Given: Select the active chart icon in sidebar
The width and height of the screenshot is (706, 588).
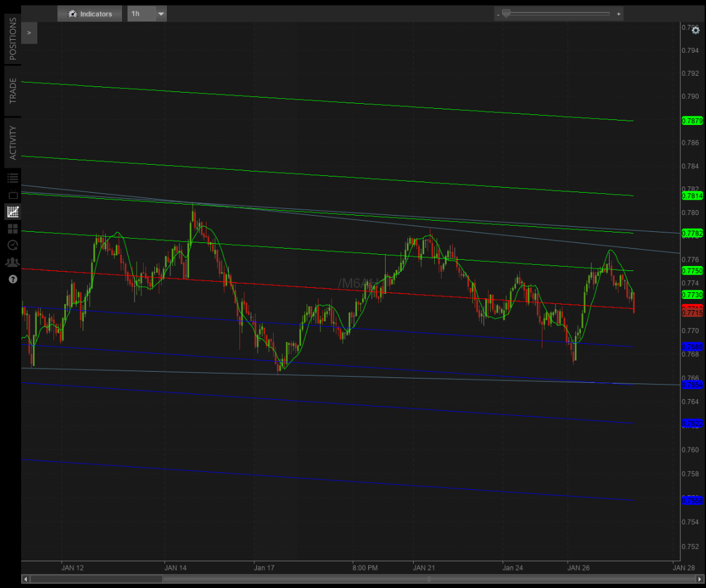Looking at the screenshot, I should coord(12,211).
